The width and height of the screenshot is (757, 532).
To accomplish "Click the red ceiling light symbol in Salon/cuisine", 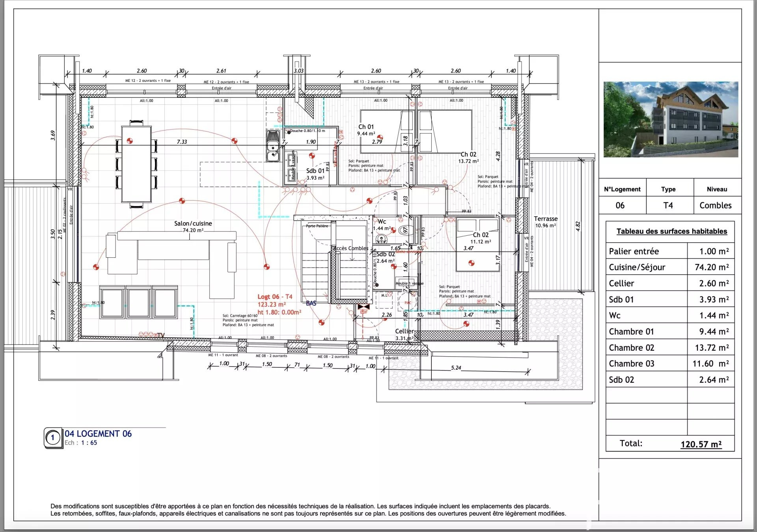I will click(181, 201).
